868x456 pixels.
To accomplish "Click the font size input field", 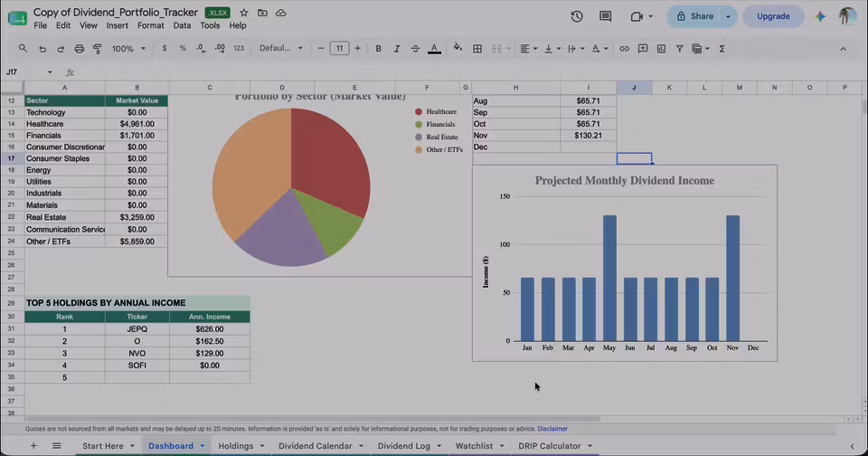I will 339,48.
